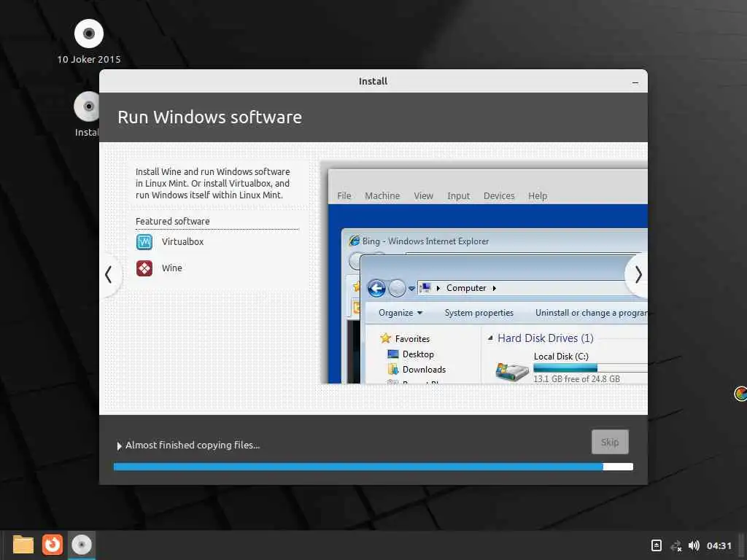Image resolution: width=747 pixels, height=560 pixels.
Task: Click the Run Windows software heading
Action: click(x=209, y=117)
